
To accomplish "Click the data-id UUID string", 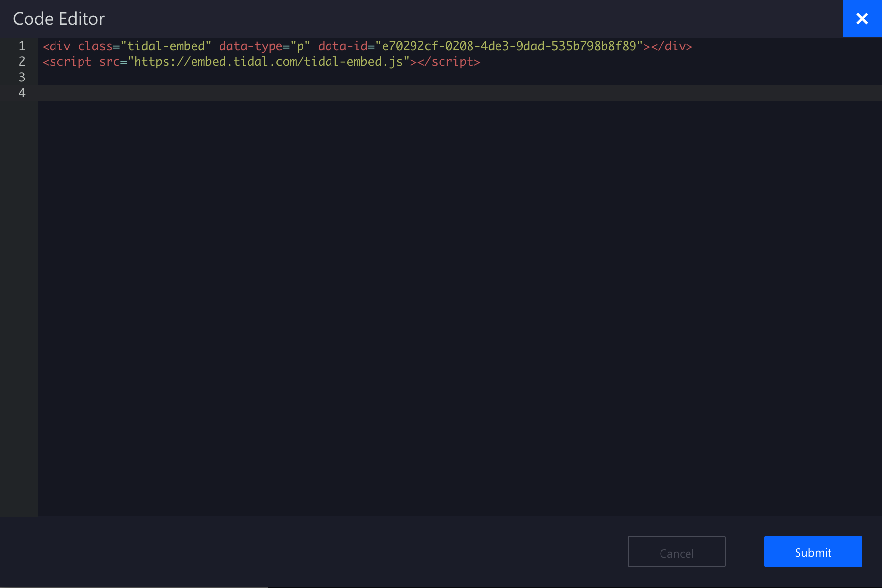I will (x=509, y=46).
